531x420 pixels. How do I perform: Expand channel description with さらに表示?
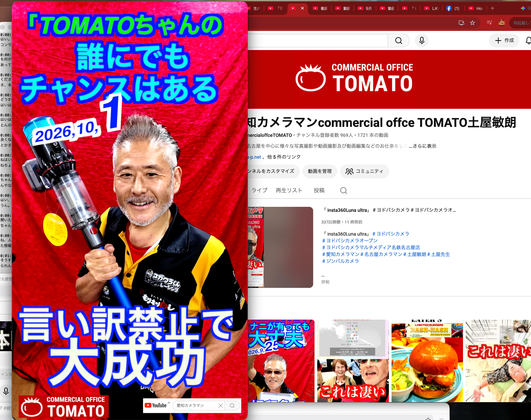[422, 146]
